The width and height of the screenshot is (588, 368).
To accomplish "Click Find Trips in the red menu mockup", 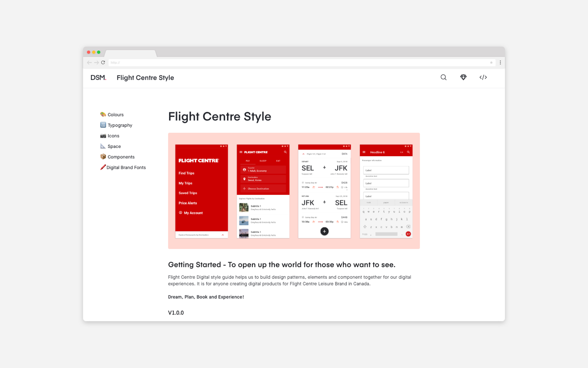I will [186, 173].
